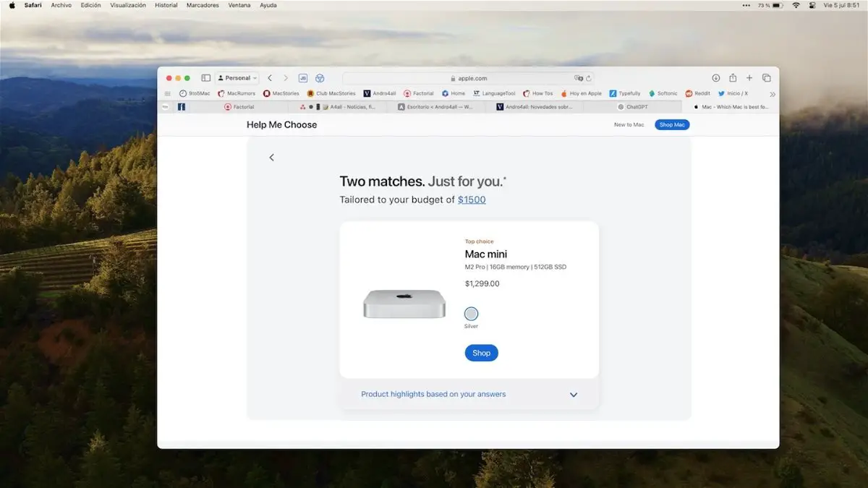Open the Downloads icon in Safari toolbar

tap(715, 77)
